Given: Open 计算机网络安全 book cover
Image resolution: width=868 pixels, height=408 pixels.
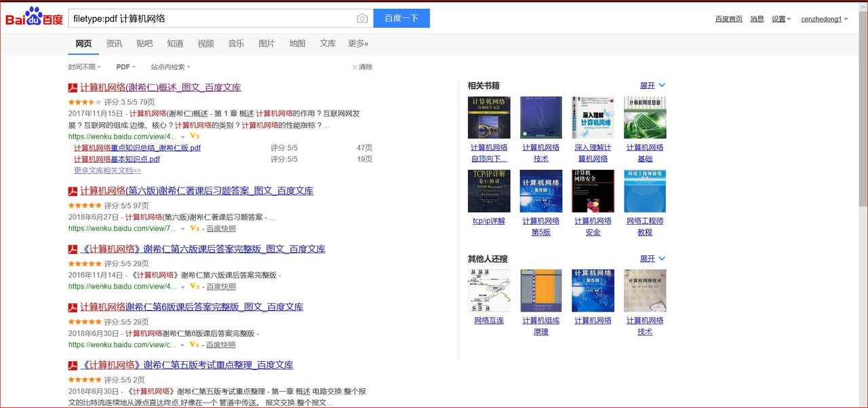Looking at the screenshot, I should point(593,191).
